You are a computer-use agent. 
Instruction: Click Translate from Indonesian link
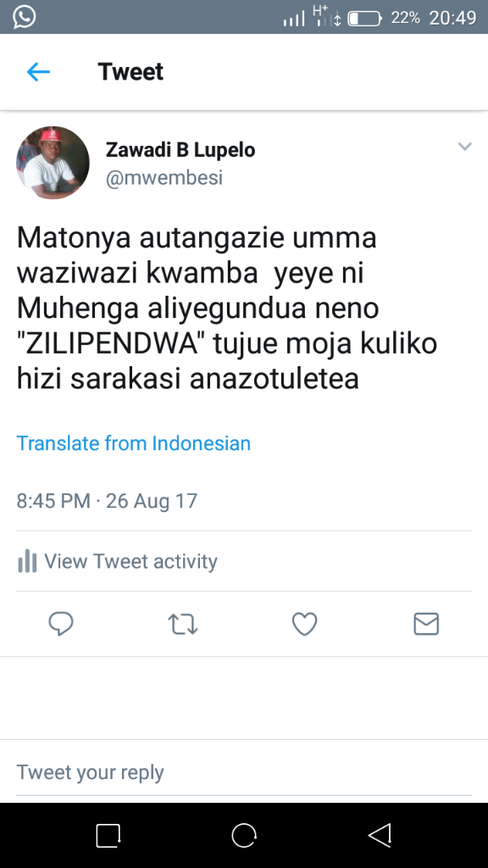(133, 443)
